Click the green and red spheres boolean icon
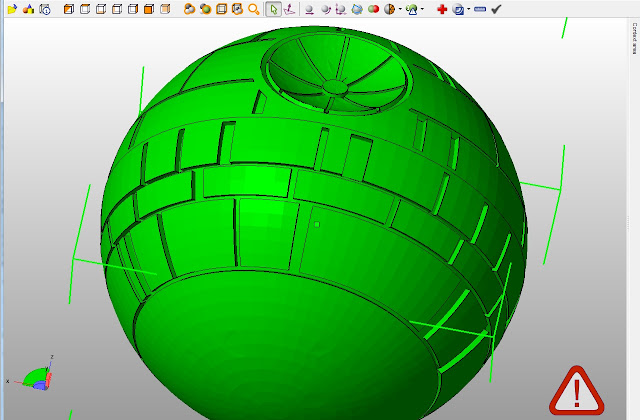 tap(373, 9)
